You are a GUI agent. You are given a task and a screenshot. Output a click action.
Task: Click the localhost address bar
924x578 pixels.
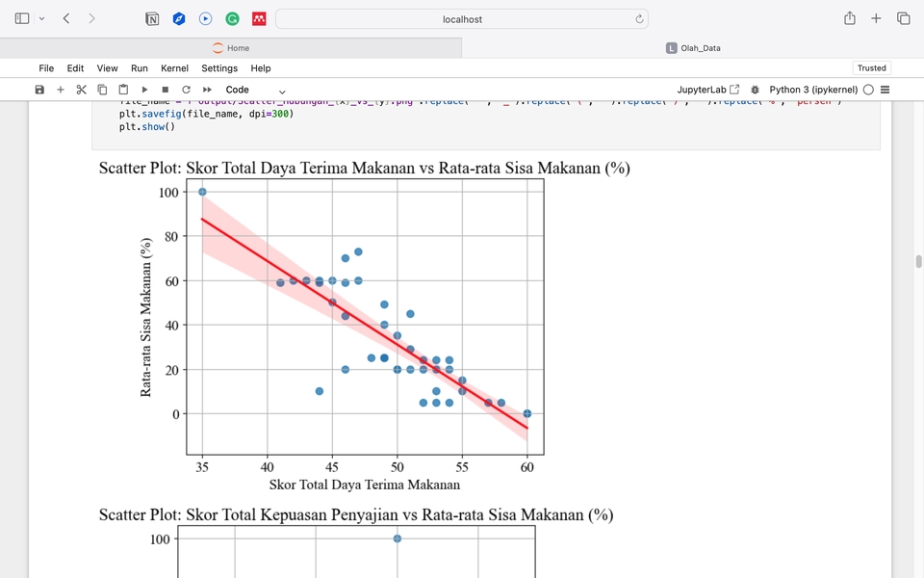(462, 19)
